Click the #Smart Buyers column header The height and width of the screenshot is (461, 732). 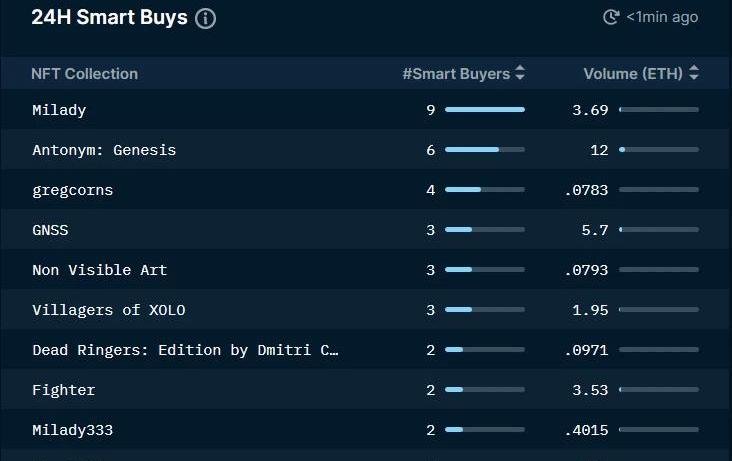pyautogui.click(x=456, y=74)
